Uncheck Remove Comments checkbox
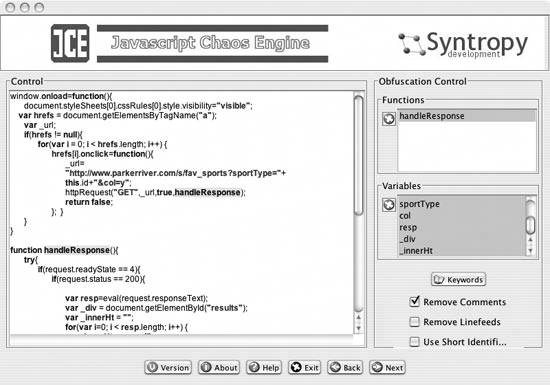The width and height of the screenshot is (550, 385). pos(415,301)
